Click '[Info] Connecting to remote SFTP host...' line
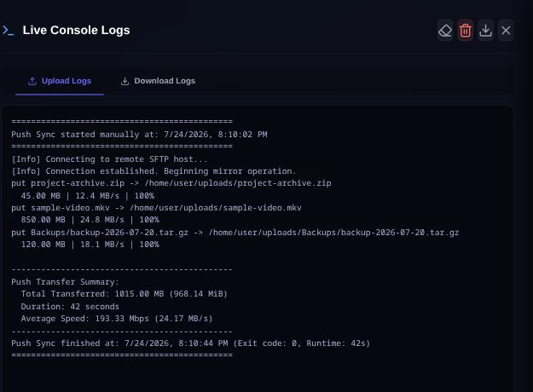The image size is (533, 392). click(109, 159)
